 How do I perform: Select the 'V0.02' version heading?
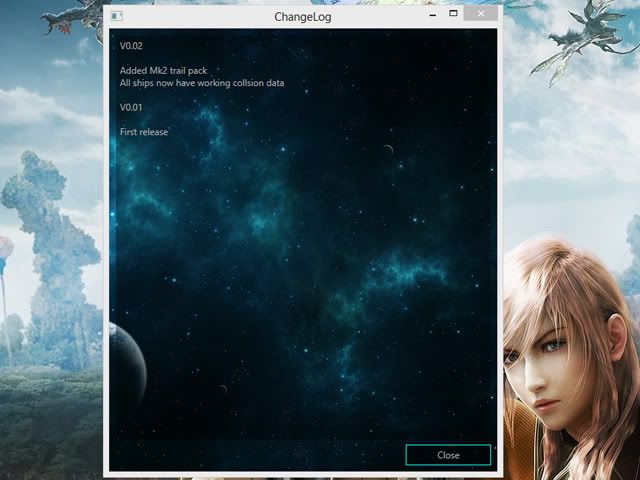pyautogui.click(x=131, y=46)
